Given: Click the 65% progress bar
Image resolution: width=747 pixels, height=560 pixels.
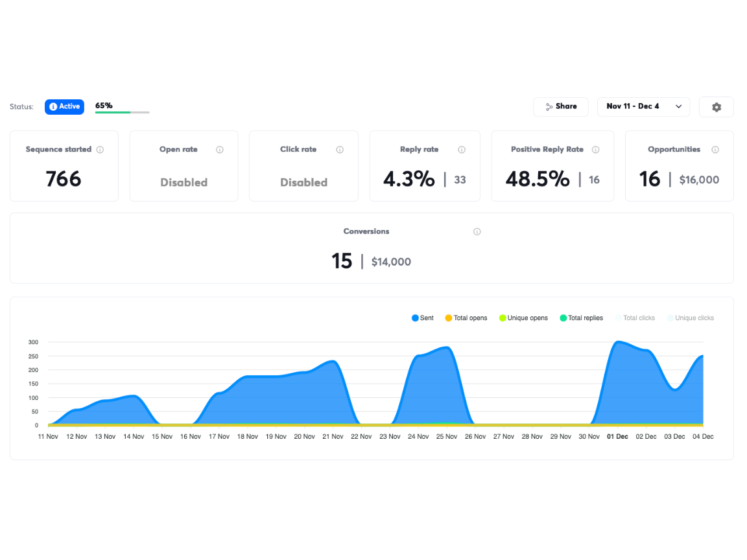Looking at the screenshot, I should point(122,111).
